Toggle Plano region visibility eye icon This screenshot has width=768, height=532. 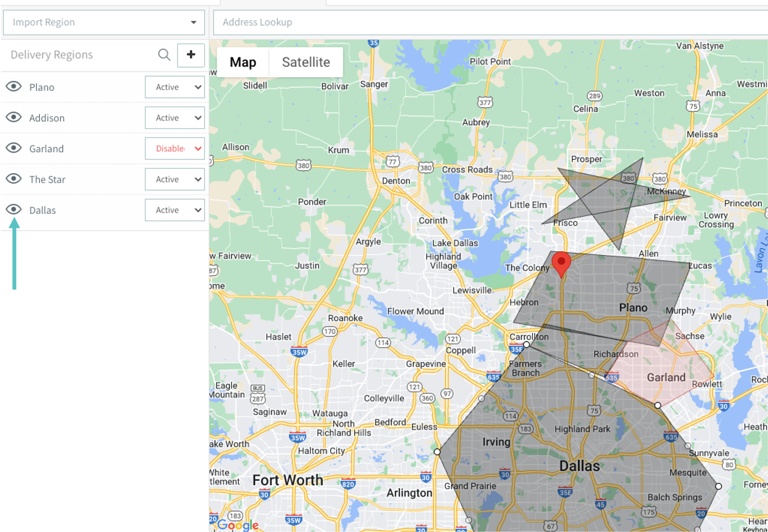pos(14,87)
